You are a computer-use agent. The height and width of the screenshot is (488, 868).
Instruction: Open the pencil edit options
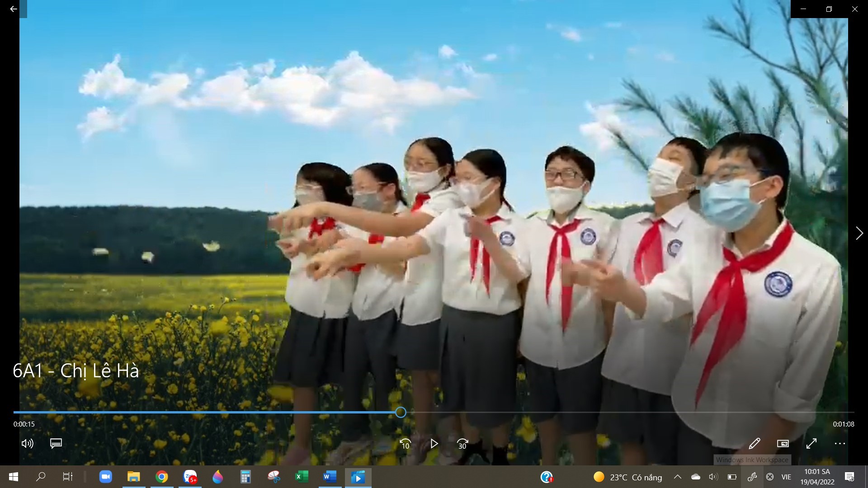pos(754,444)
